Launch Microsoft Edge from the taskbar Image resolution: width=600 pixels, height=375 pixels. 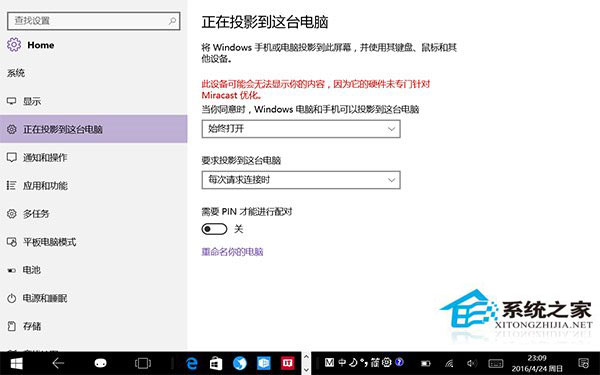click(x=192, y=363)
